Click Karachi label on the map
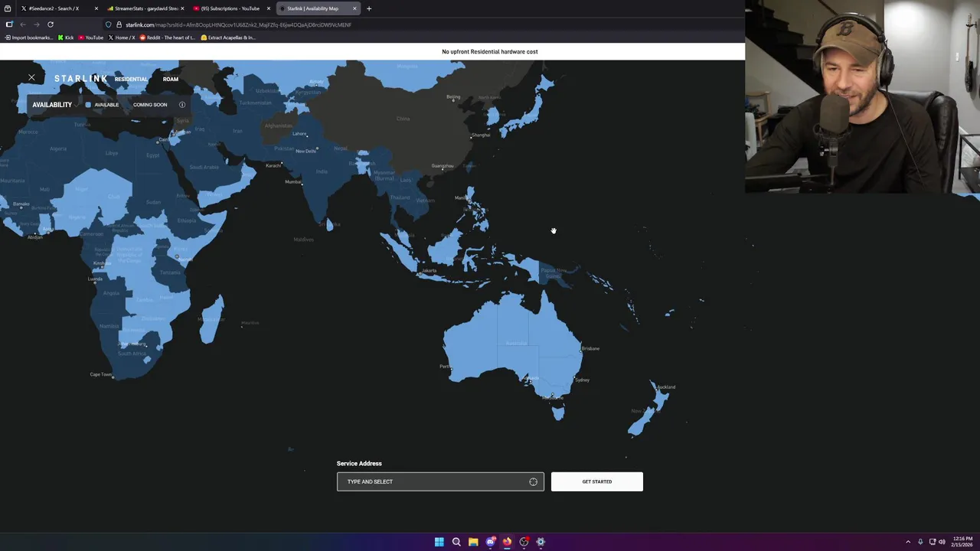The height and width of the screenshot is (551, 980). point(273,165)
